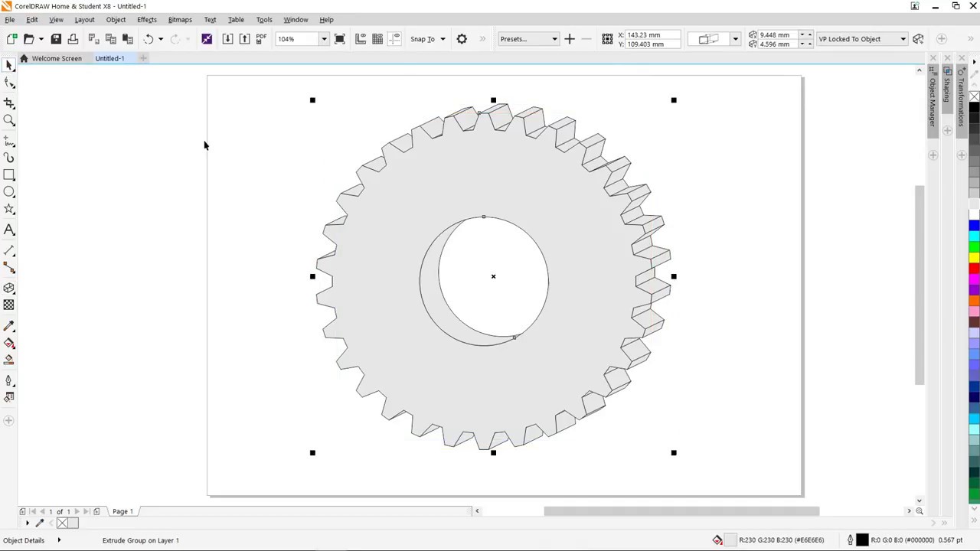Click the no-color swatch atop the palette
Screen dimensions: 980x551
point(974,97)
